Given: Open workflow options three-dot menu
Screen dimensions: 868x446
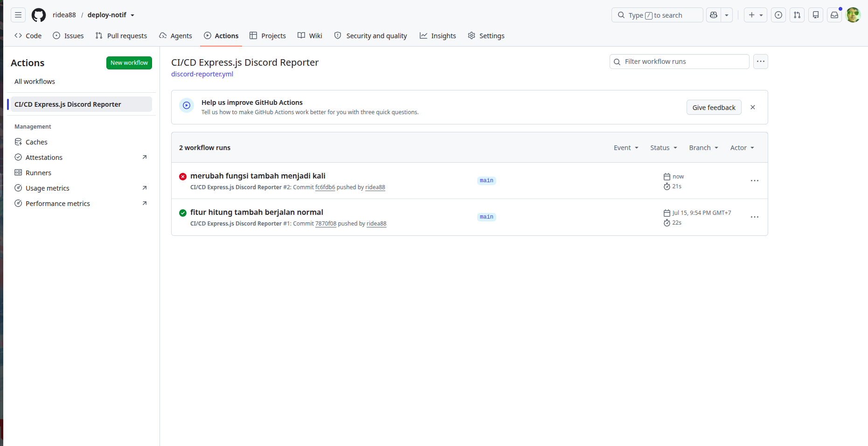Looking at the screenshot, I should 761,62.
